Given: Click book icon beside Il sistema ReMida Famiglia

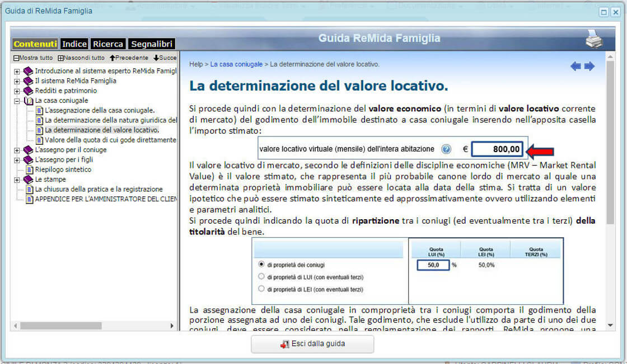Looking at the screenshot, I should coord(28,81).
